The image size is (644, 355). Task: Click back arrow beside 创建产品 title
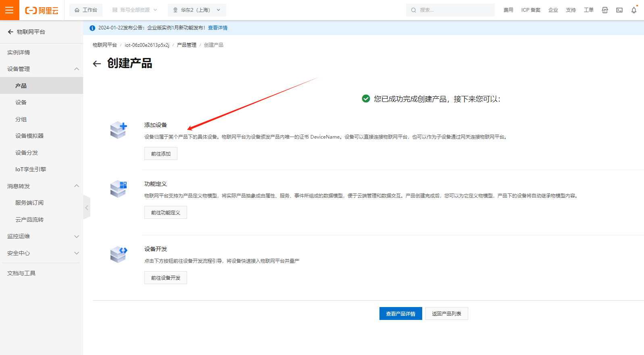(x=97, y=64)
